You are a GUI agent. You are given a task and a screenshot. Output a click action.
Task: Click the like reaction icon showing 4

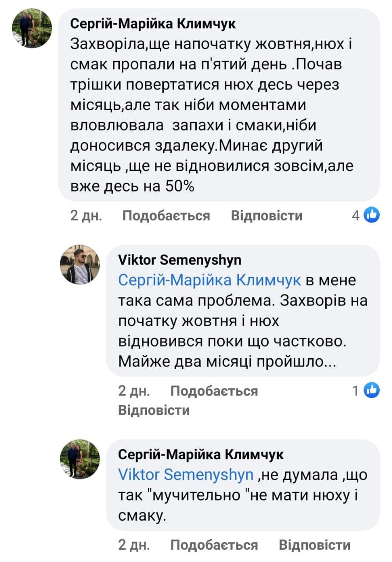[371, 215]
